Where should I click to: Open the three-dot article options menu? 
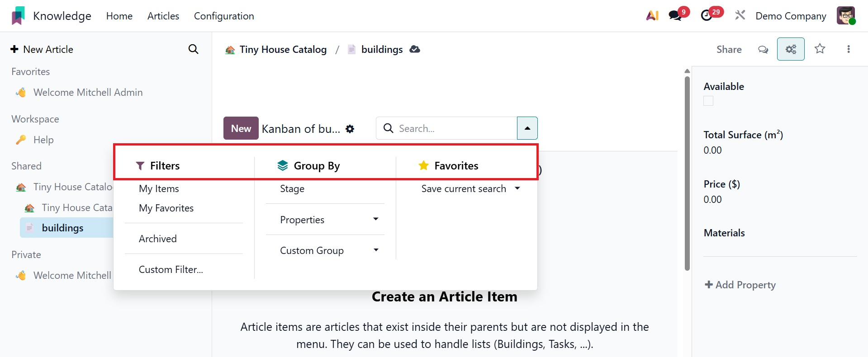click(848, 49)
